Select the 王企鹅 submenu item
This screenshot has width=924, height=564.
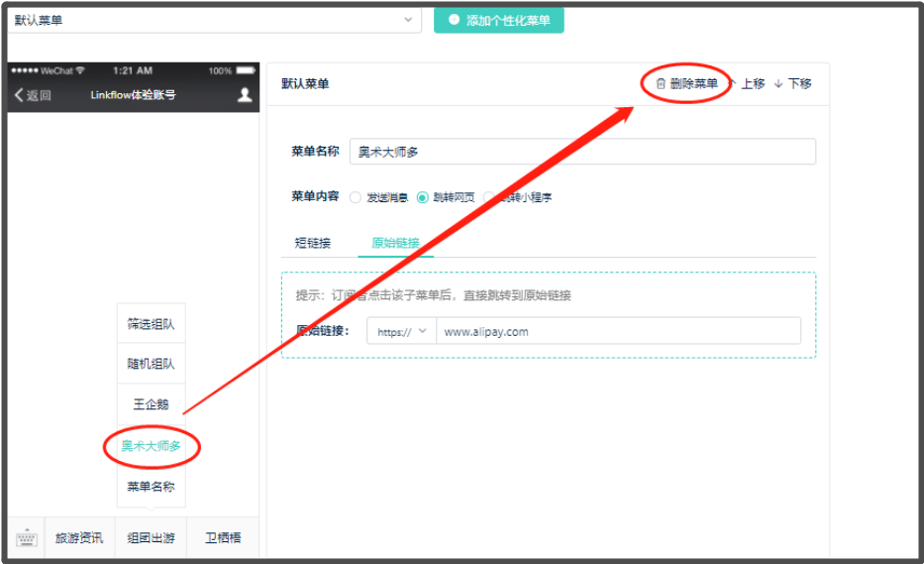point(151,404)
